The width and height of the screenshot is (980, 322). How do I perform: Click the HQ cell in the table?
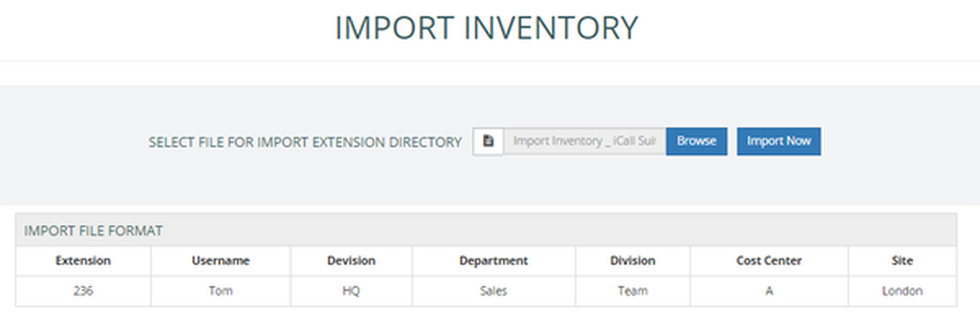[x=351, y=291]
